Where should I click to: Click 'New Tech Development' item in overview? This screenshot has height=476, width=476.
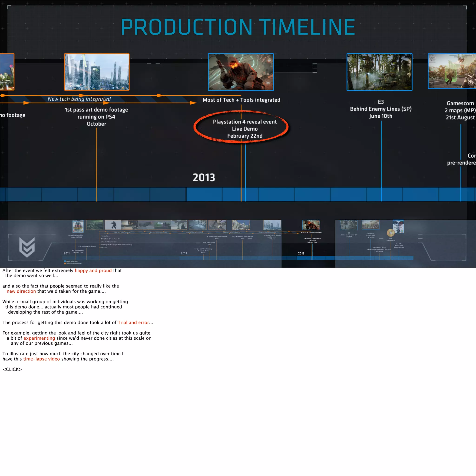click(x=109, y=242)
